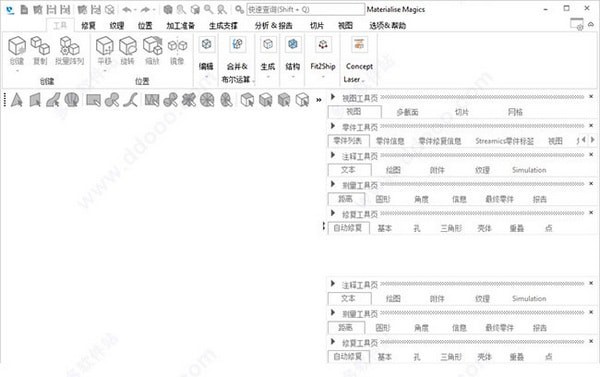Close the 视图工具页 panel
Viewport: 600px width, 377px height.
[591, 96]
